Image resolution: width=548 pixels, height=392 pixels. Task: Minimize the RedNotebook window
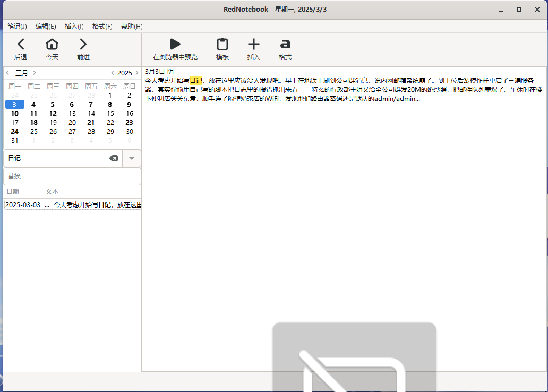[501, 10]
